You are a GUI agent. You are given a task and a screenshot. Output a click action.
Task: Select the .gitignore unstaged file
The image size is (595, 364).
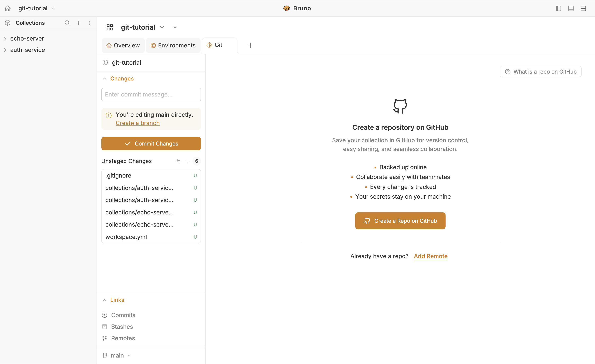pyautogui.click(x=151, y=176)
